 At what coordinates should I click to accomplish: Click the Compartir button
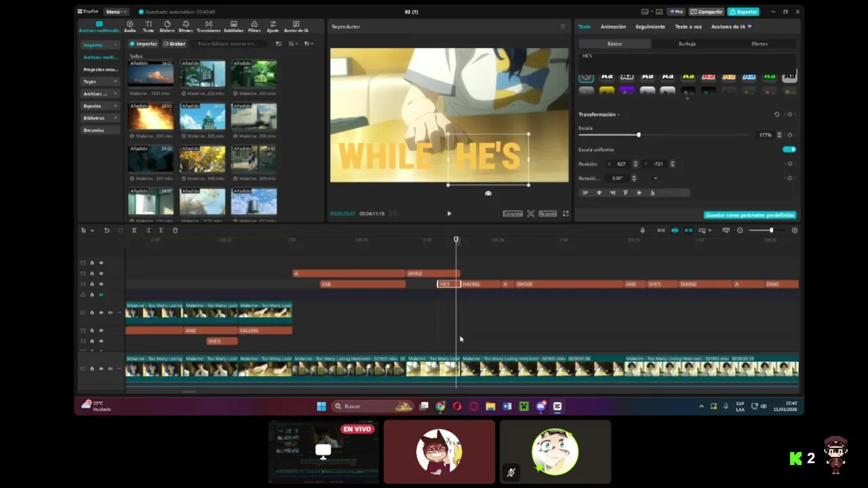707,12
